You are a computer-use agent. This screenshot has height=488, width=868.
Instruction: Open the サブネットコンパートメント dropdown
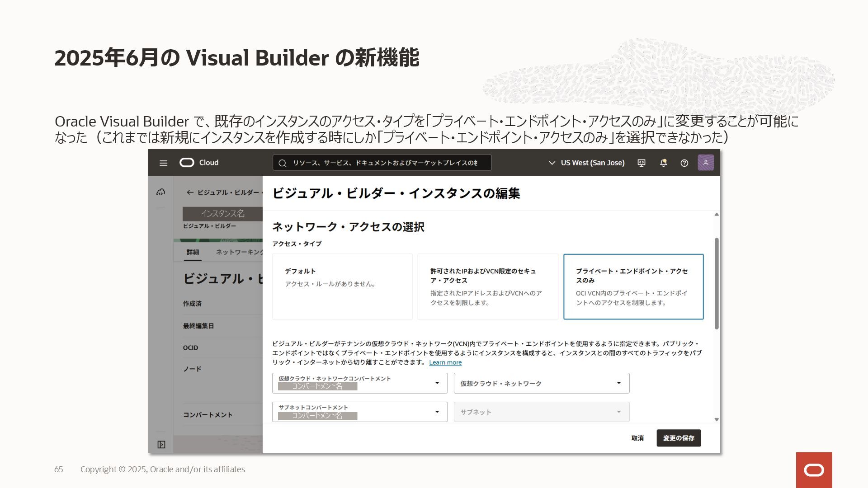point(360,412)
